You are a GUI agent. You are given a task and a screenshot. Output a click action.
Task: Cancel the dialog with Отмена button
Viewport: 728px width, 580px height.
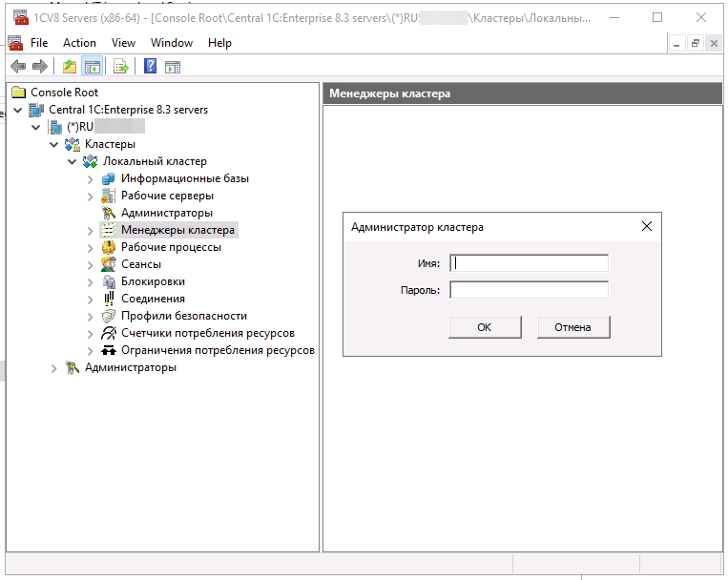572,327
